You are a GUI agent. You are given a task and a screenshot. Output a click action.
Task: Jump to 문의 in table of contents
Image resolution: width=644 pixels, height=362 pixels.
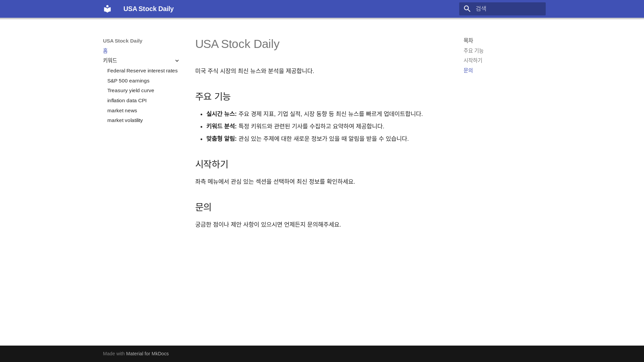(x=468, y=70)
